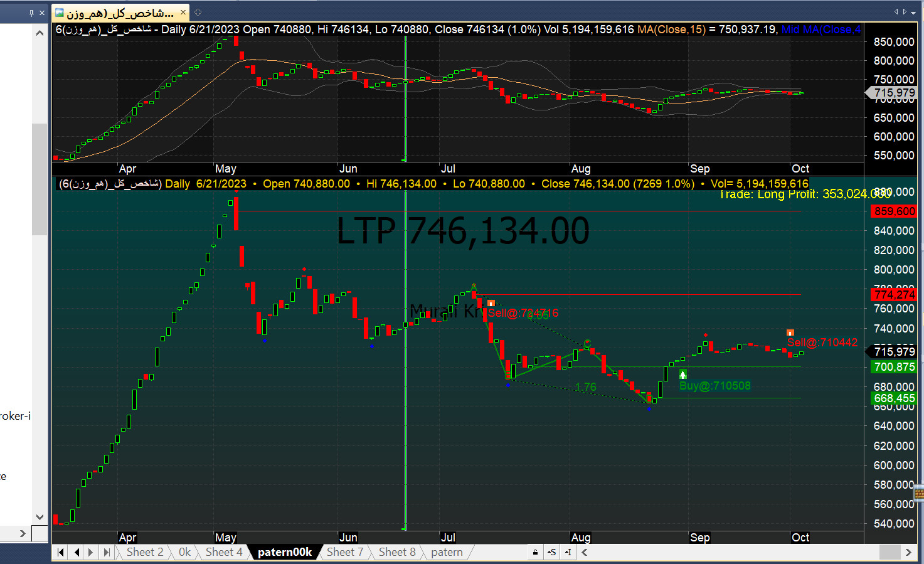This screenshot has height=564, width=924.
Task: Select the 0k sheet tab
Action: pyautogui.click(x=184, y=552)
